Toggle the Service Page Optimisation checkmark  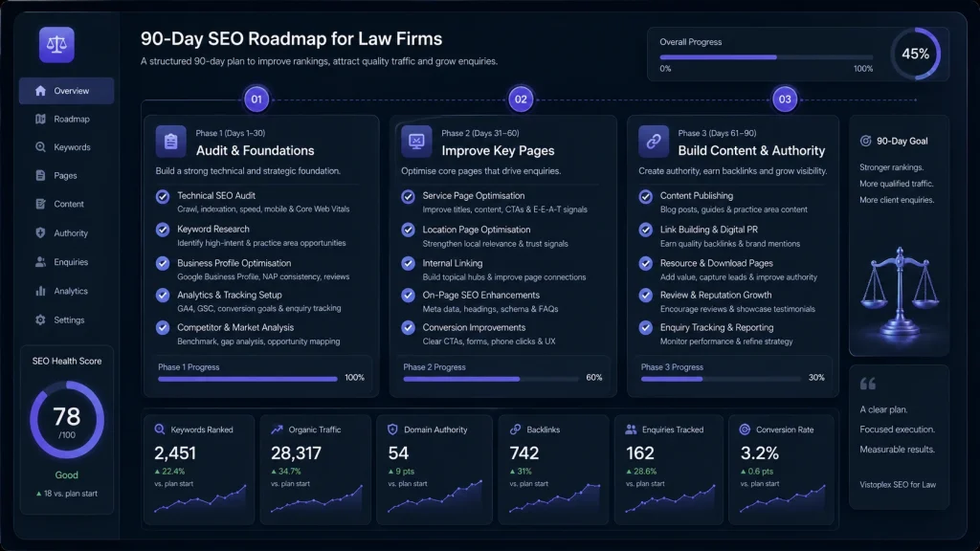[408, 197]
